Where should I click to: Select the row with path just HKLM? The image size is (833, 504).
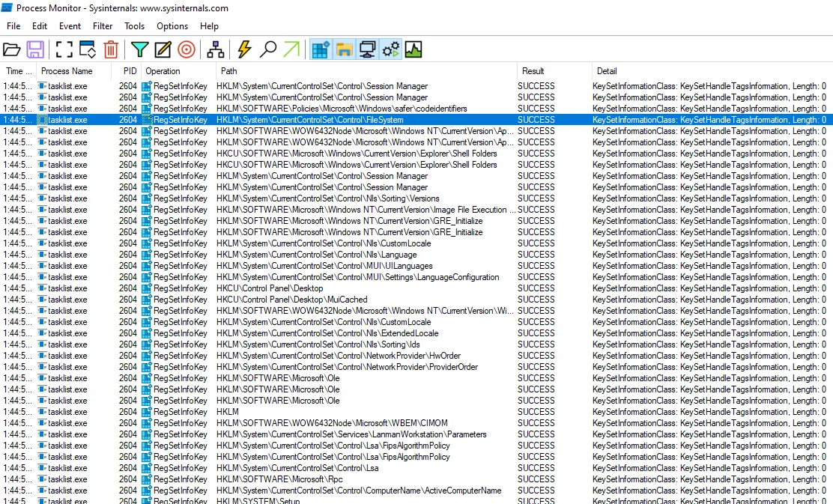[x=416, y=412]
